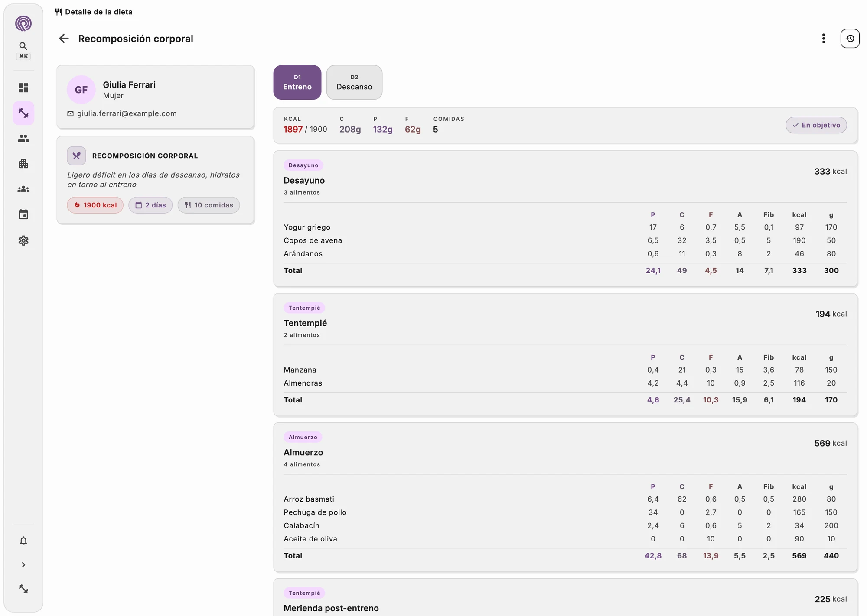Click the app logo in the sidebar
867x616 pixels.
click(x=23, y=23)
